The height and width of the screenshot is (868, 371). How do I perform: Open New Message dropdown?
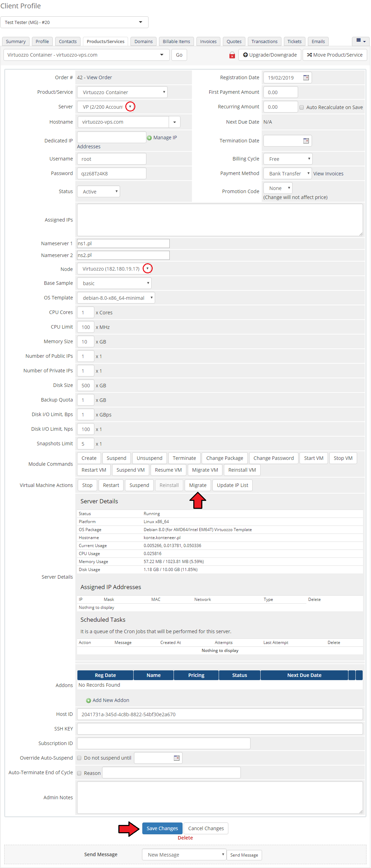(x=184, y=854)
